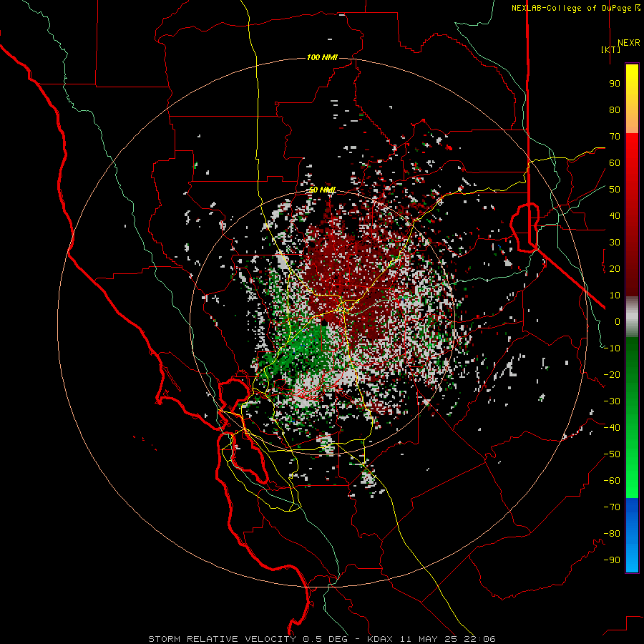Click the 20 value on the velocity scale
Screen dimensions: 644x644
point(615,269)
